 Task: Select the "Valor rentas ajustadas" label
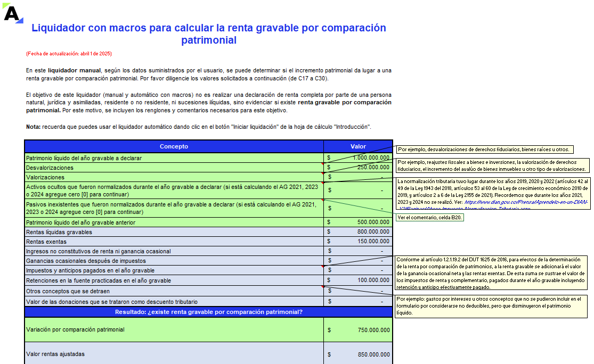click(x=174, y=354)
